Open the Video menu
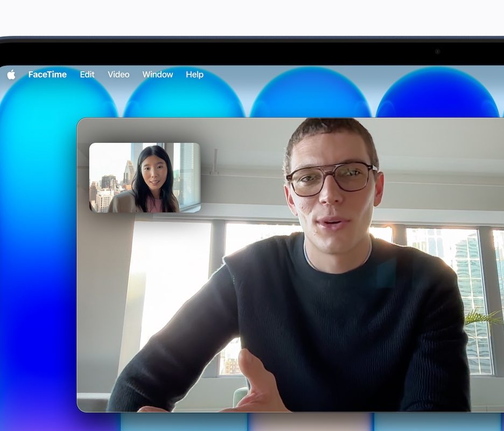Image resolution: width=504 pixels, height=431 pixels. [118, 75]
